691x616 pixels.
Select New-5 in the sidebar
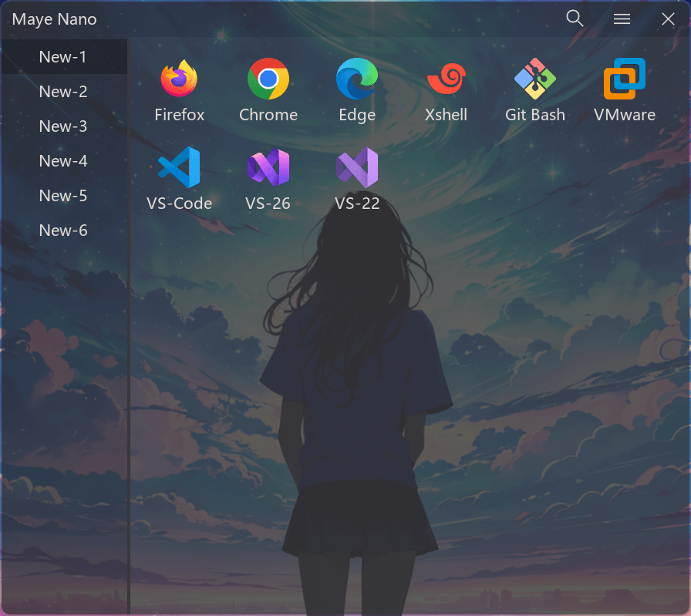tap(63, 195)
